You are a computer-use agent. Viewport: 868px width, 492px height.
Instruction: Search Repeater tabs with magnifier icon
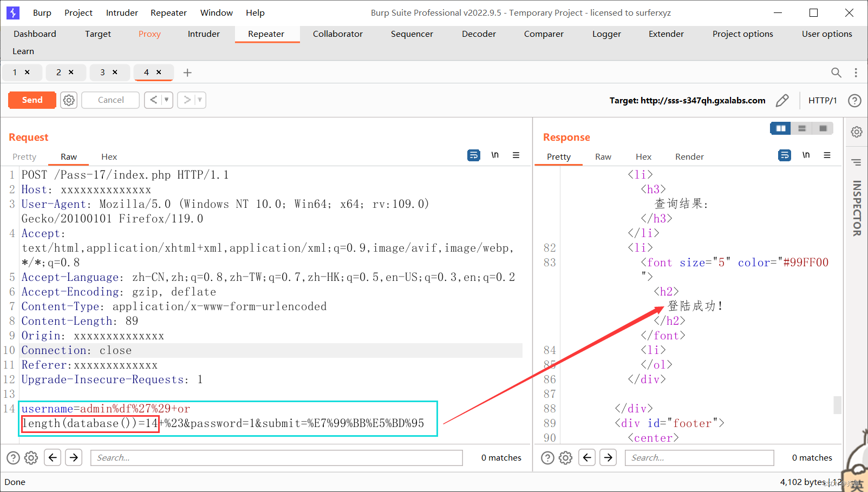[x=836, y=73]
